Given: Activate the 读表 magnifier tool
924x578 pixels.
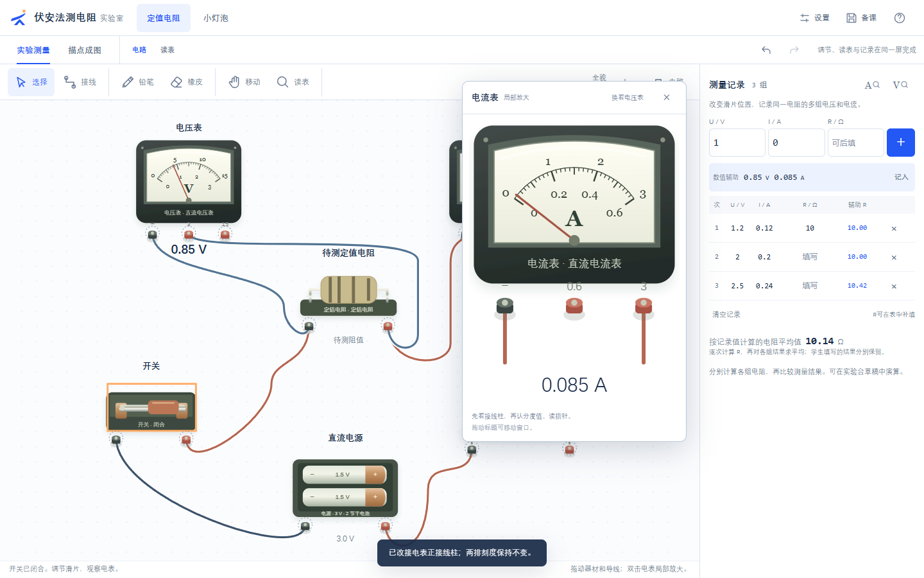Looking at the screenshot, I should click(x=293, y=82).
